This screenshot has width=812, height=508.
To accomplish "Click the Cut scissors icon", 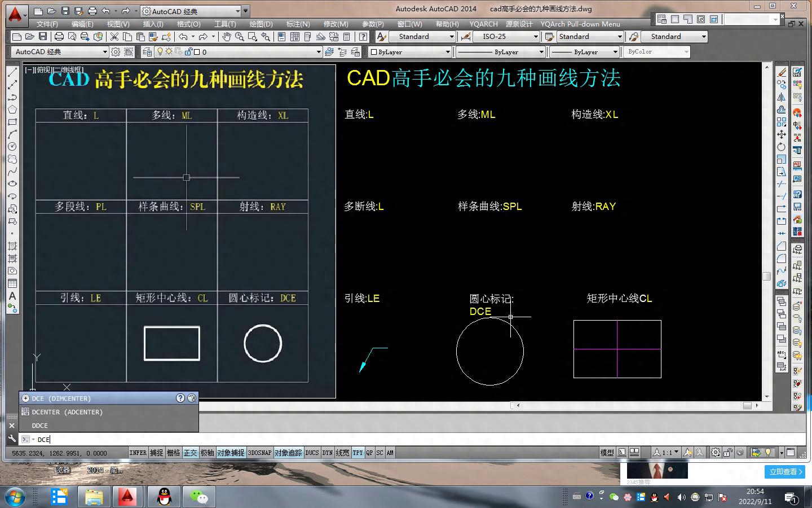I will tap(114, 37).
